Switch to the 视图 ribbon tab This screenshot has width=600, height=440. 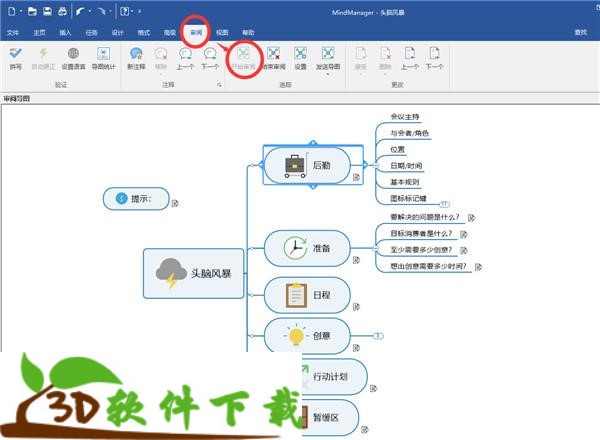(222, 33)
